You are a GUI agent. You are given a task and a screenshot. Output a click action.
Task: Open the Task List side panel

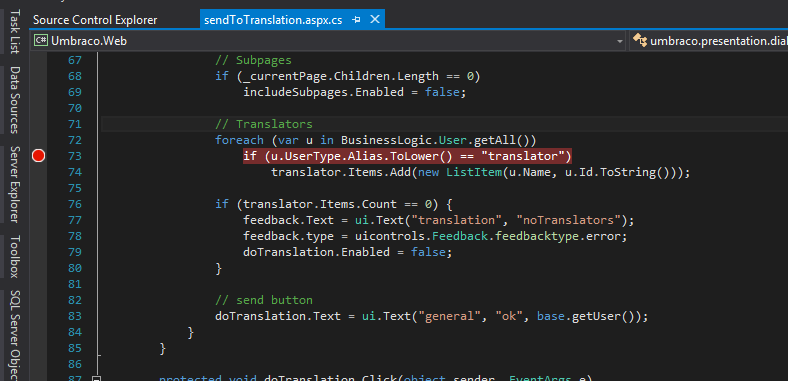15,31
